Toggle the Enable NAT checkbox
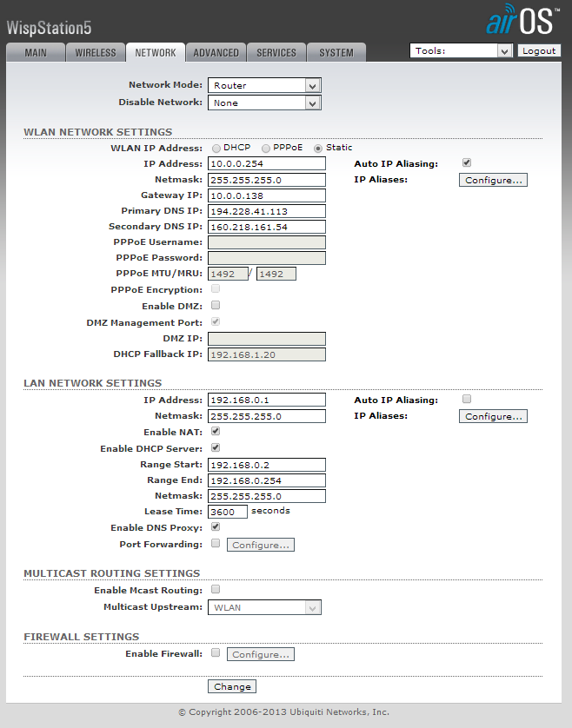This screenshot has width=572, height=728. (x=216, y=431)
